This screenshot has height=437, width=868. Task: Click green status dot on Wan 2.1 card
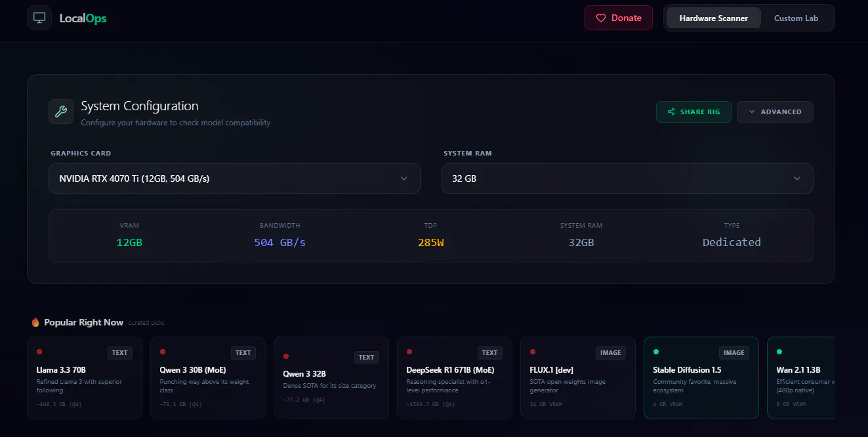click(x=779, y=352)
